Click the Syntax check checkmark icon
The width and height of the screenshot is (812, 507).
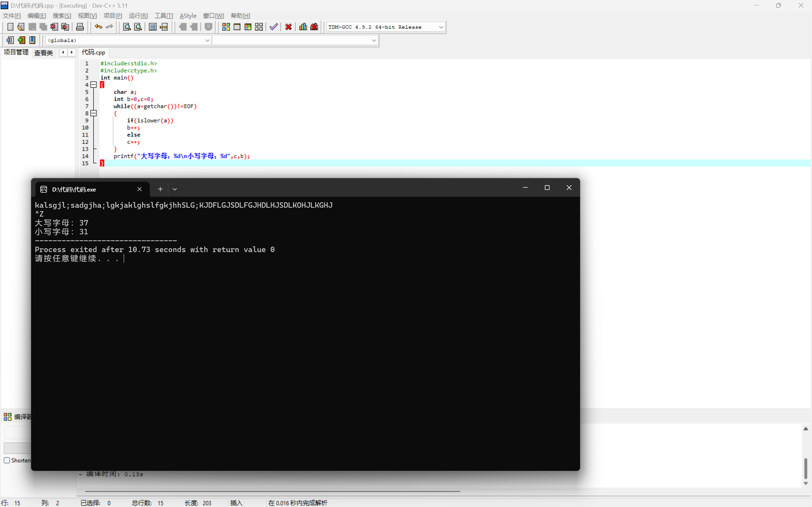click(274, 27)
